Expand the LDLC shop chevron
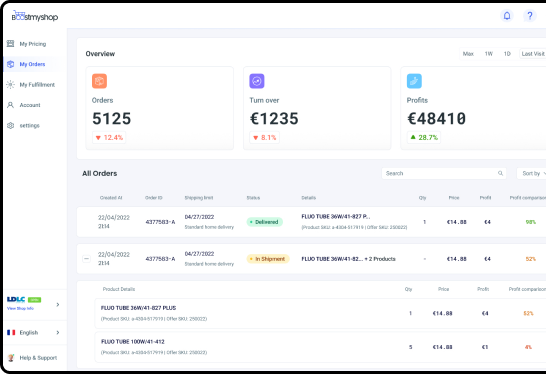Viewport: 546px width, 374px height. (x=58, y=304)
